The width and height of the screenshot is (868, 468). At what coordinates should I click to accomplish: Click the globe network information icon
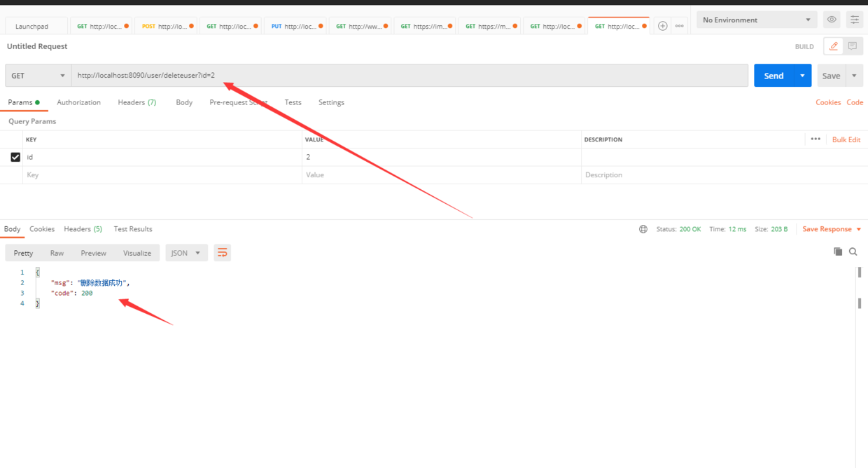pos(643,229)
